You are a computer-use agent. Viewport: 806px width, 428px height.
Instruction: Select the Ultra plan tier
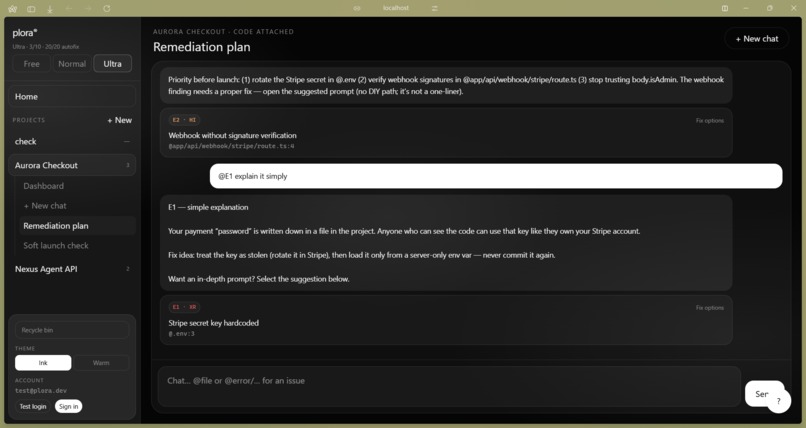[x=113, y=64]
